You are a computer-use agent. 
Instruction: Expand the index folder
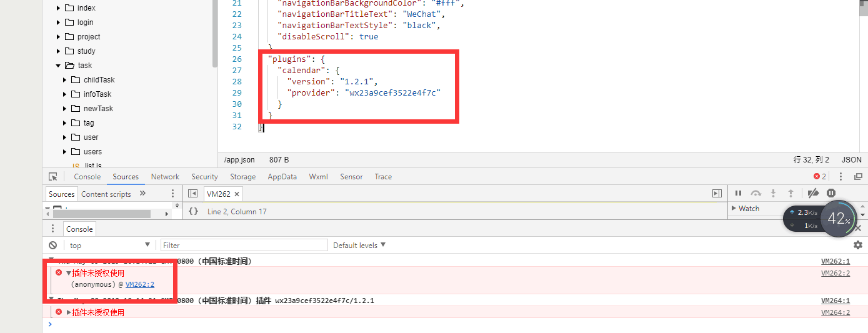(59, 8)
